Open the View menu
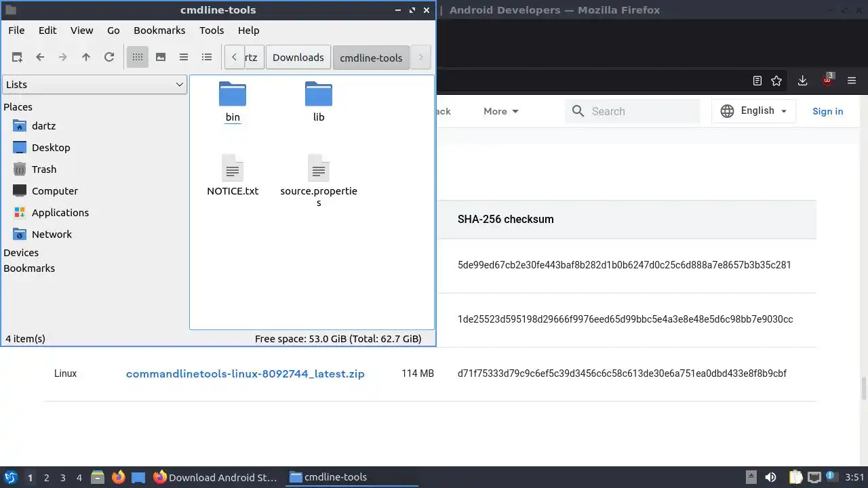The height and width of the screenshot is (488, 868). tap(81, 30)
